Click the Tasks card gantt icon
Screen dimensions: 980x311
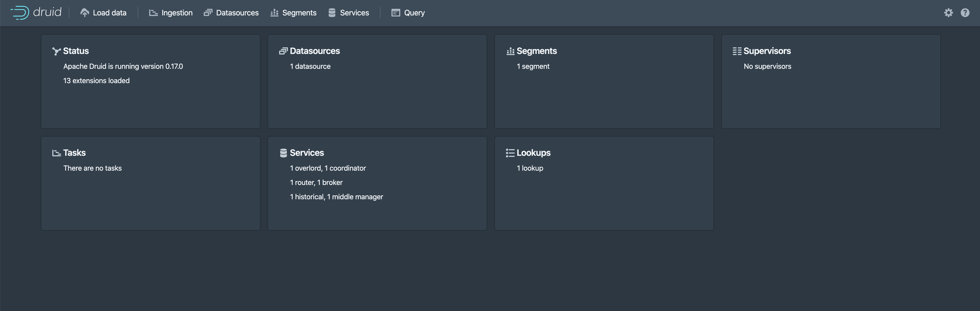click(x=56, y=153)
